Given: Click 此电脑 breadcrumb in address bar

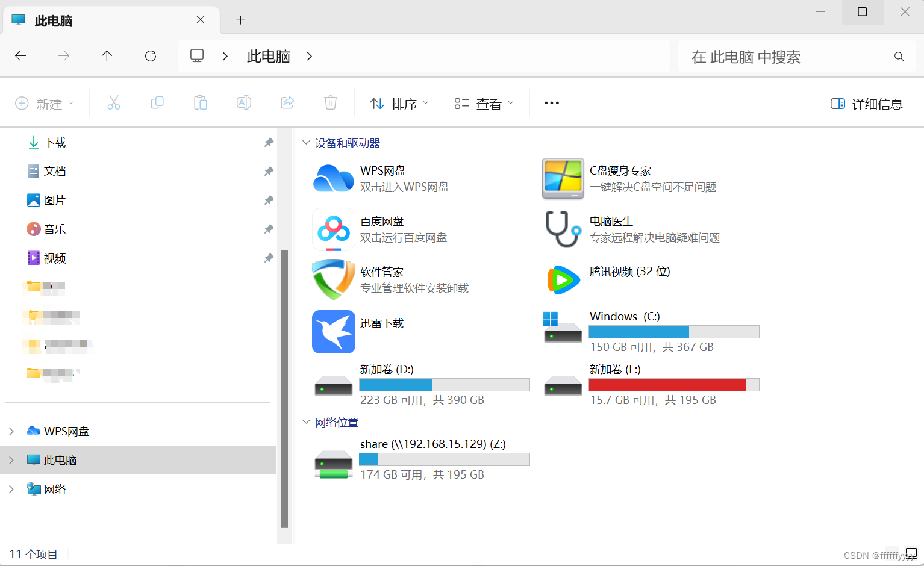Looking at the screenshot, I should (x=269, y=57).
